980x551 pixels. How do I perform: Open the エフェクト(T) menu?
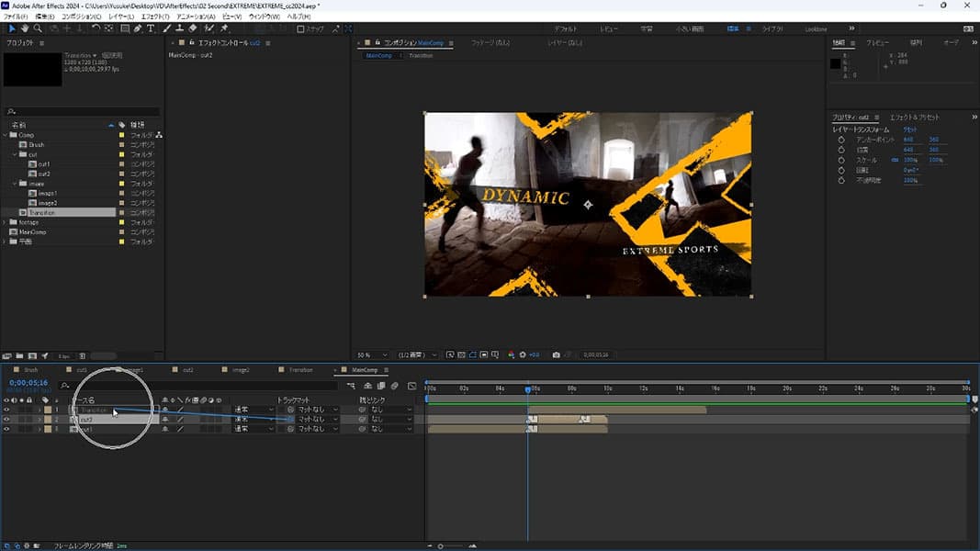pos(155,17)
